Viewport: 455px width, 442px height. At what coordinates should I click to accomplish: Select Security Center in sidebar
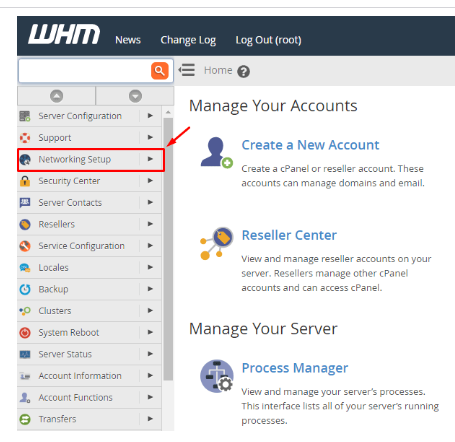coord(69,181)
